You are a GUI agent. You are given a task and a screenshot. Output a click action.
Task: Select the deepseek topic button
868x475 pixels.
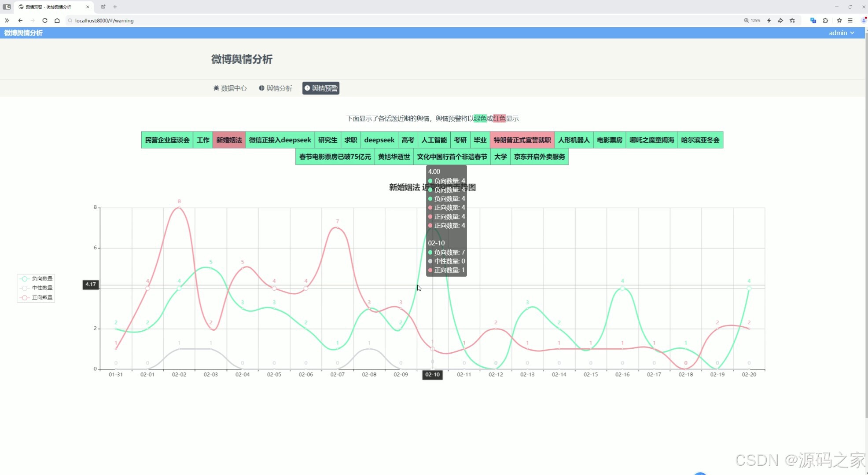point(379,140)
